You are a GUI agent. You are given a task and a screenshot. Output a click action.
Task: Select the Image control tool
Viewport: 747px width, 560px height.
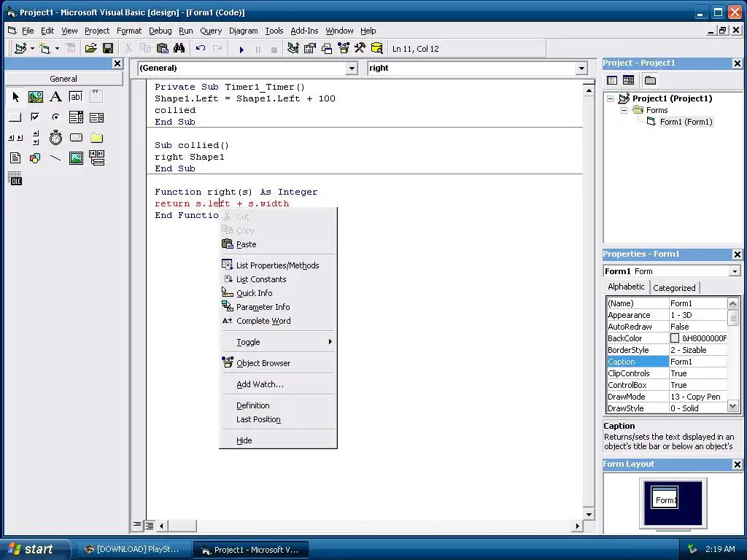pos(76,158)
